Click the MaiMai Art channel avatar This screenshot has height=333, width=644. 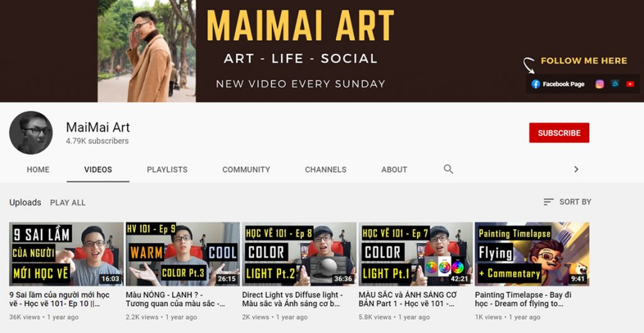click(x=31, y=133)
